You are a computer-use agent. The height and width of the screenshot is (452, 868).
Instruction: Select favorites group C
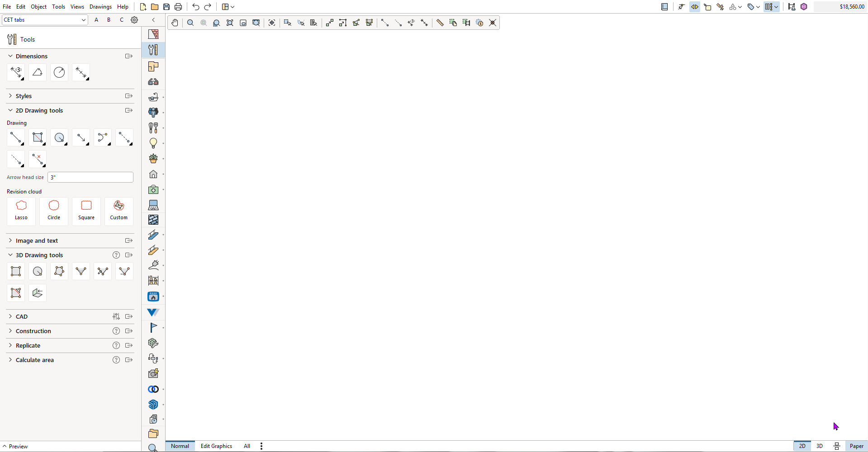pyautogui.click(x=121, y=20)
